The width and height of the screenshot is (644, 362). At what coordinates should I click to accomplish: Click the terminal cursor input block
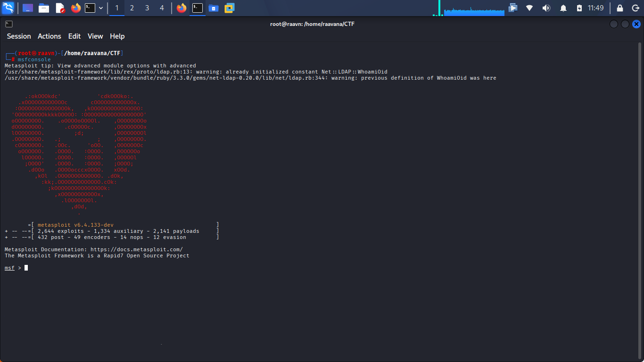pos(26,268)
